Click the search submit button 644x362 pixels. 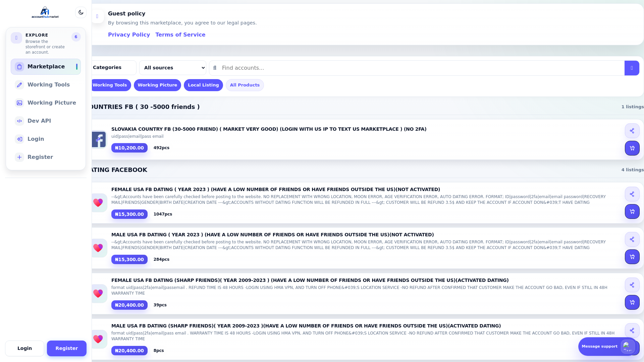[x=632, y=68]
